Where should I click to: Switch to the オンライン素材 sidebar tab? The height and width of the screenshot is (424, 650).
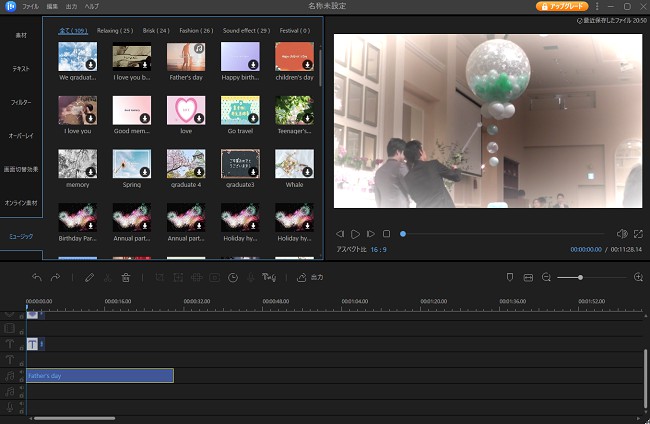coord(21,203)
